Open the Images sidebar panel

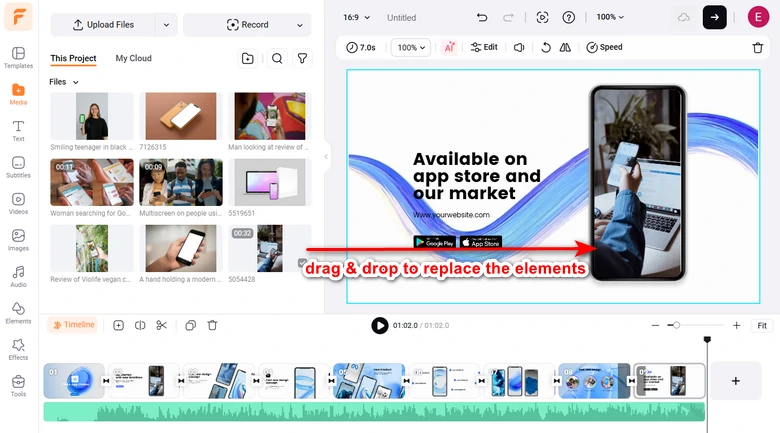click(18, 240)
